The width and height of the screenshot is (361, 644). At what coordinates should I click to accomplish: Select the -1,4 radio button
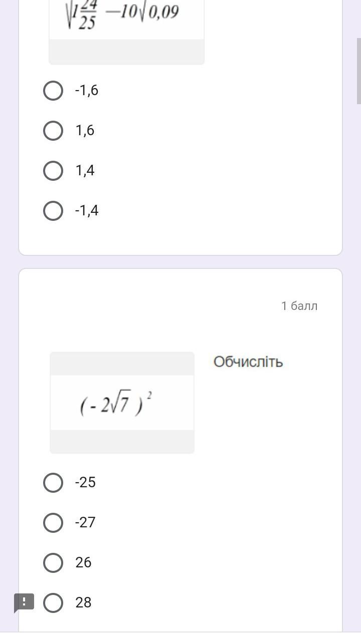53,211
